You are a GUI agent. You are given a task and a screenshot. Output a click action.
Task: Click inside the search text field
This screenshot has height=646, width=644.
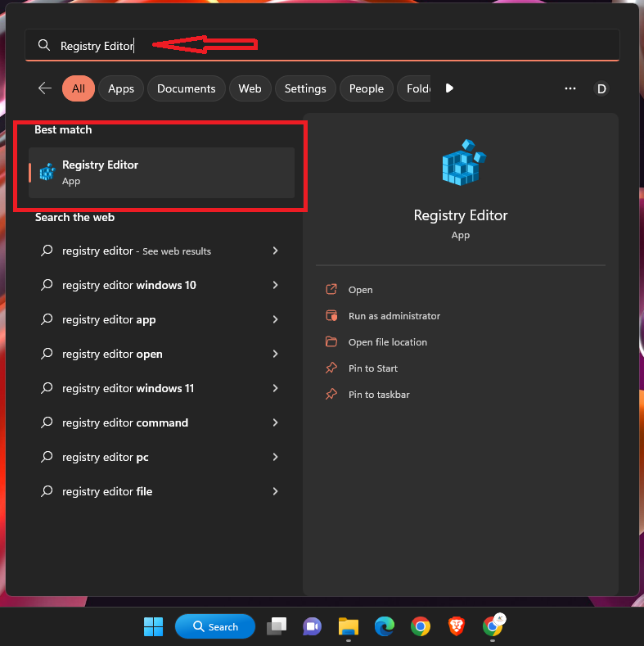pyautogui.click(x=322, y=45)
